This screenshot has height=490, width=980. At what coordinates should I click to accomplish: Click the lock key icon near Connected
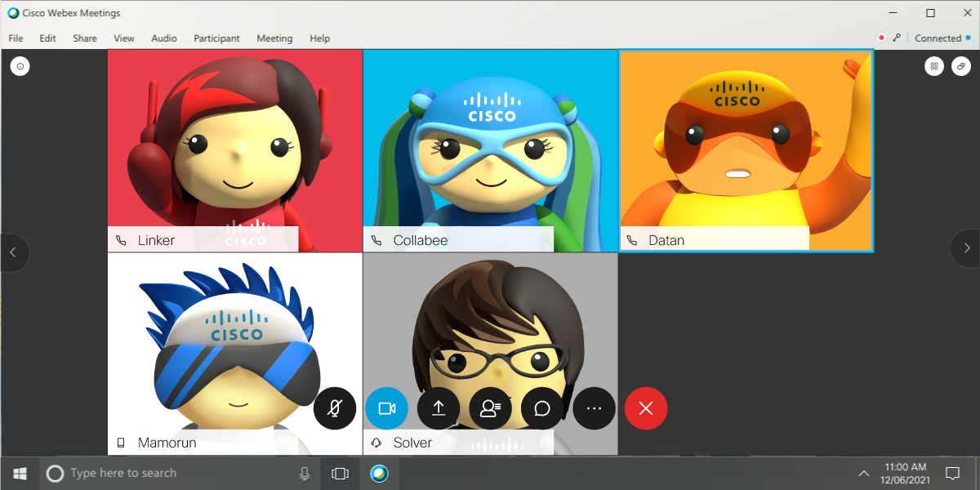896,38
